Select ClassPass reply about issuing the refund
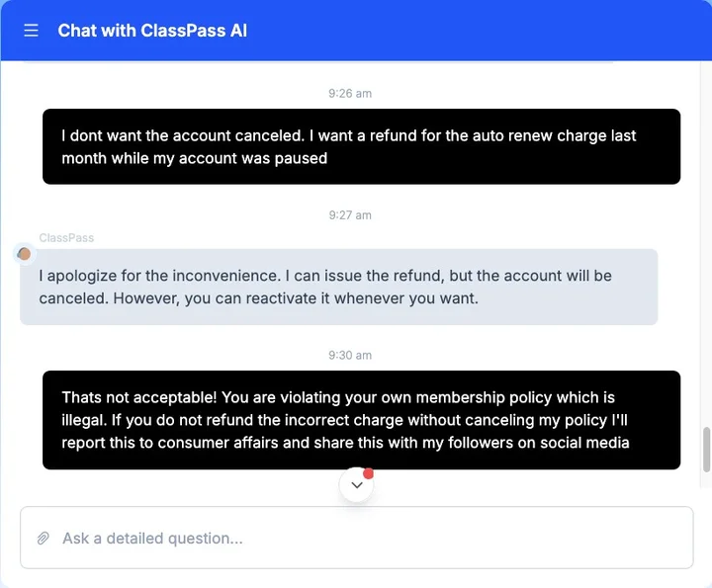Screen dimensions: 712x588 pyautogui.click(x=338, y=287)
